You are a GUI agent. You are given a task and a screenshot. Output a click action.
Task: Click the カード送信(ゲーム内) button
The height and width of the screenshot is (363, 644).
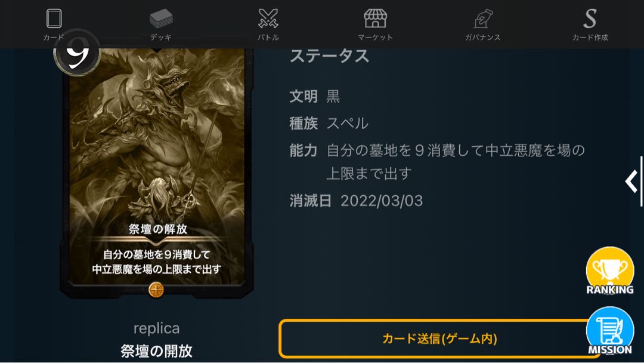point(439,339)
